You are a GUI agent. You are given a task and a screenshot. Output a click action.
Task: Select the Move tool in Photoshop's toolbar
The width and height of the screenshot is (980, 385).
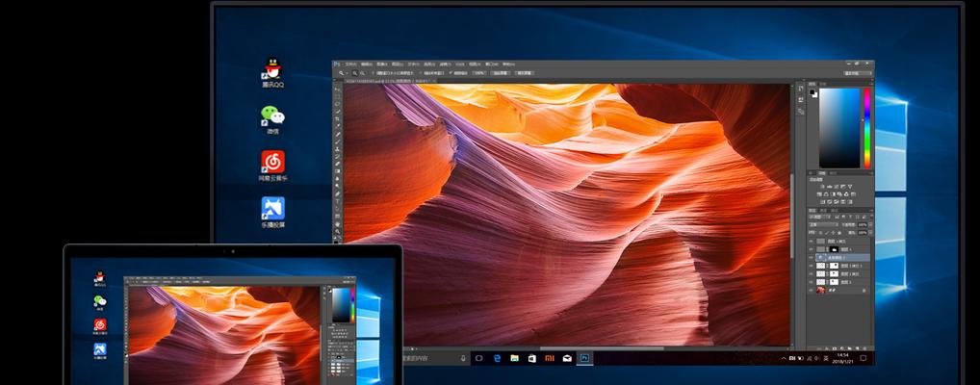click(338, 90)
